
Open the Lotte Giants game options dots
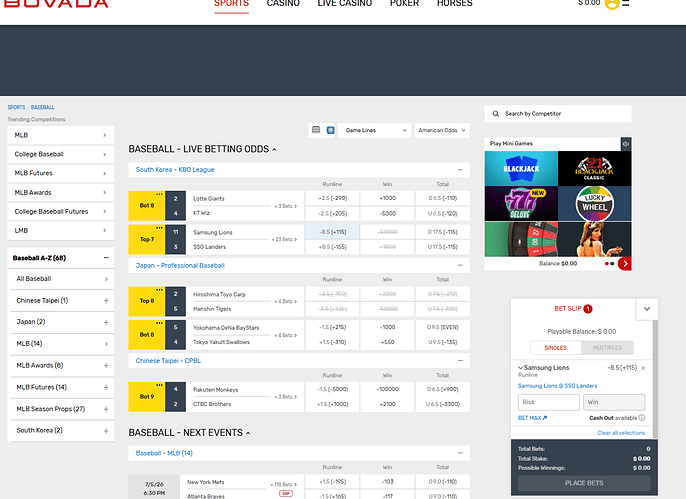[159, 194]
